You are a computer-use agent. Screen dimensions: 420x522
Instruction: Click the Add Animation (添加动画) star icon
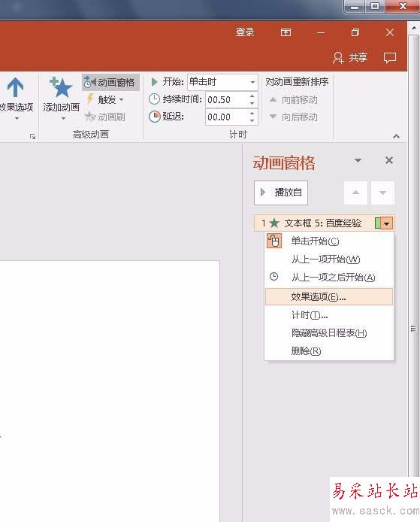tap(61, 87)
